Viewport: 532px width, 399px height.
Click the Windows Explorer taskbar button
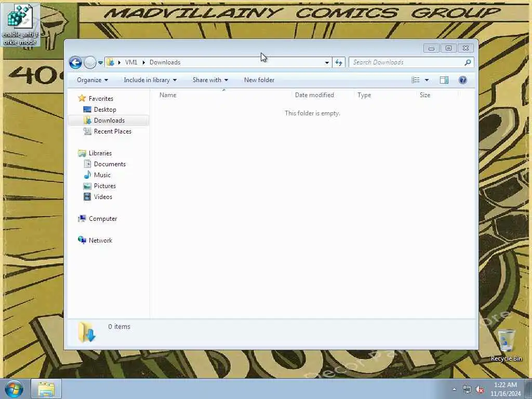coord(46,389)
